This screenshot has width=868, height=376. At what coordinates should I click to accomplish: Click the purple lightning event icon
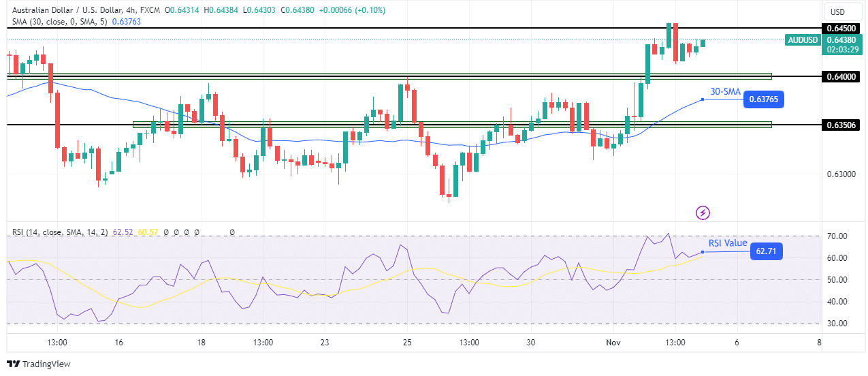point(703,213)
